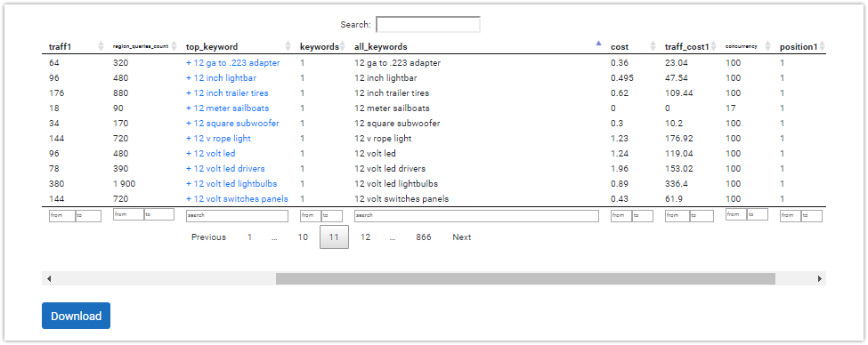Click all_keywords search filter field
This screenshot has width=868, height=345.
[x=476, y=216]
